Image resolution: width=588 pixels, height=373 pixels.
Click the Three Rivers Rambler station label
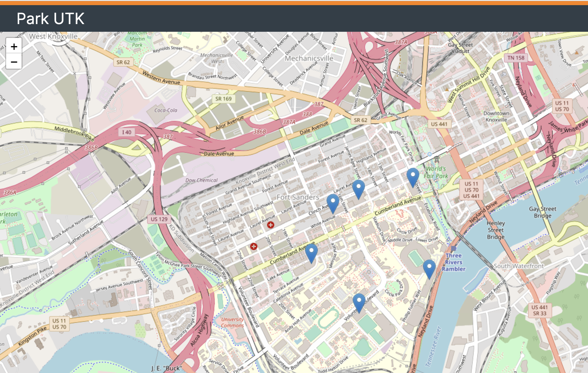click(x=453, y=262)
